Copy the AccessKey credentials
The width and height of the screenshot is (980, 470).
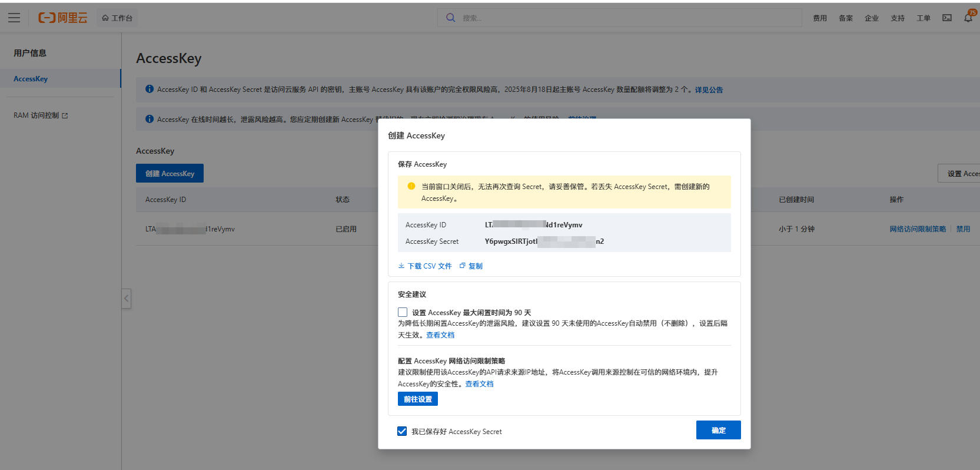click(x=471, y=266)
